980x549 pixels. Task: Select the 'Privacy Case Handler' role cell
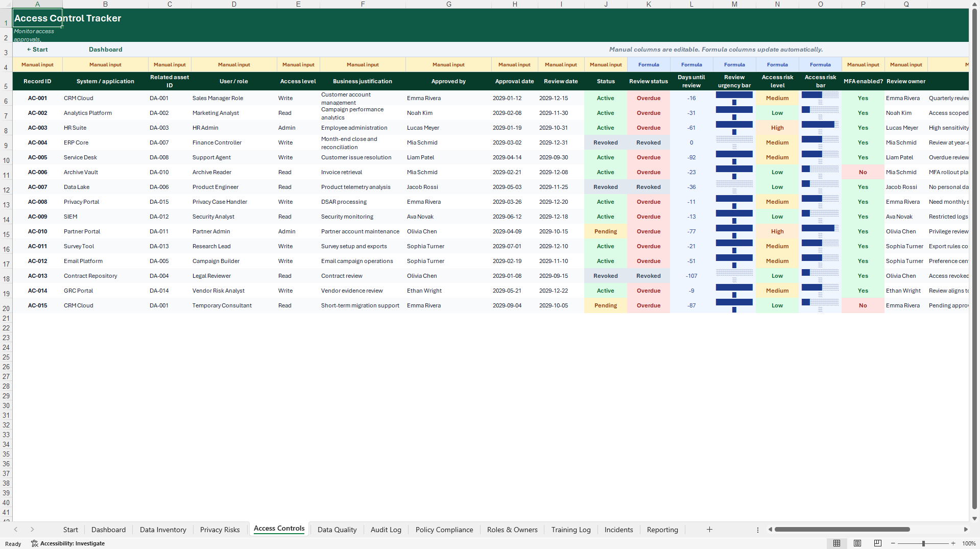click(x=234, y=202)
